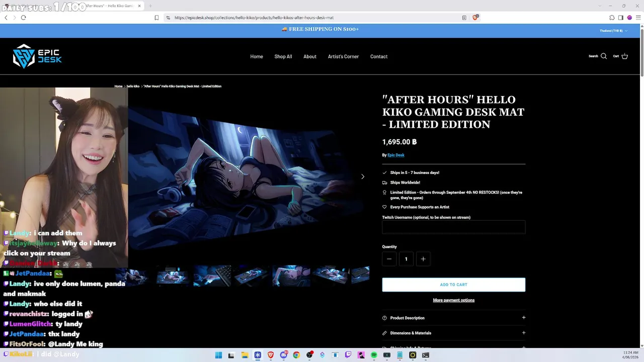Click in the Twitch Username field

[x=454, y=227]
